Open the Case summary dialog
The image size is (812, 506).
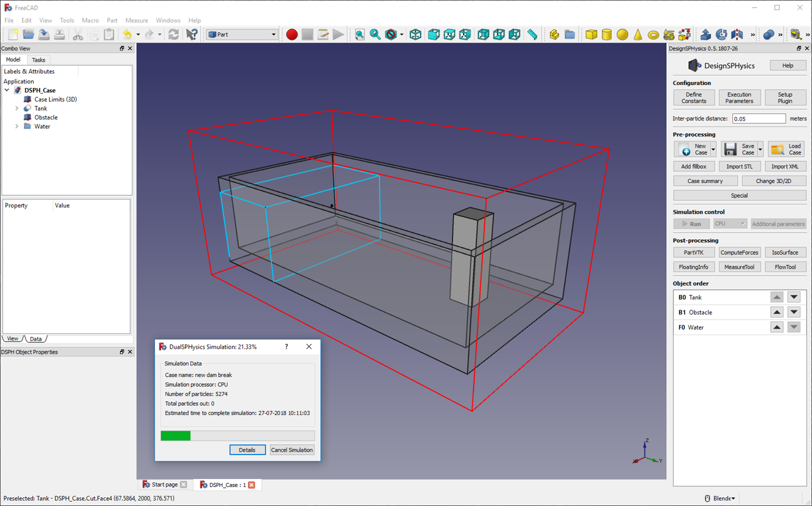click(705, 180)
